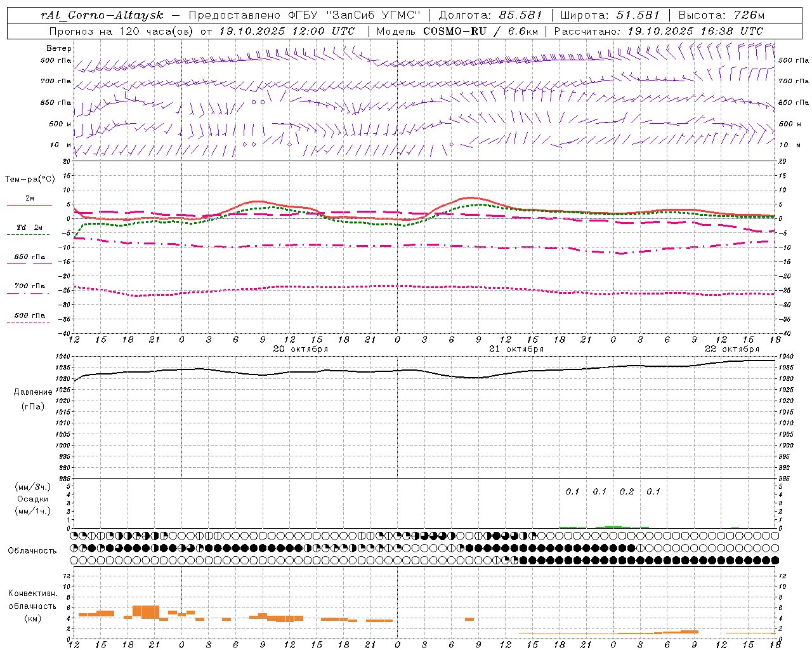Click the Широта: 51.581 header field
This screenshot has height=650, width=812.
[x=610, y=15]
